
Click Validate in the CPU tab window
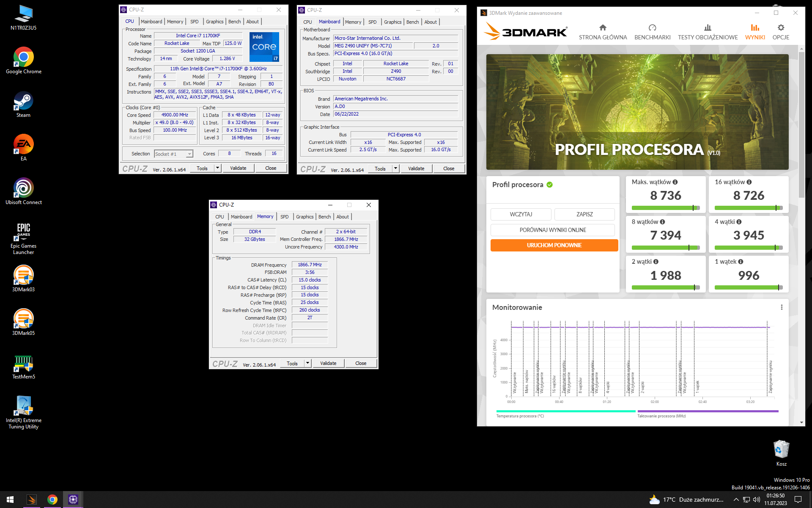coord(238,168)
